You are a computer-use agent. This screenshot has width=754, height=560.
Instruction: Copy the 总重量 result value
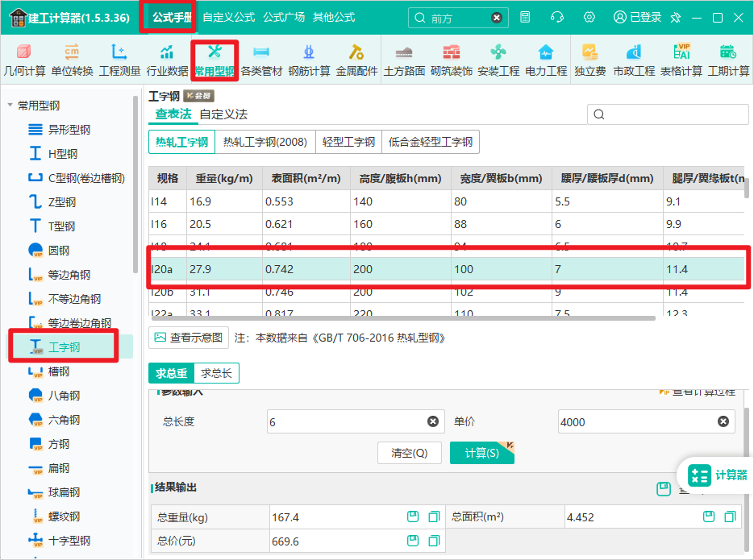click(x=434, y=516)
